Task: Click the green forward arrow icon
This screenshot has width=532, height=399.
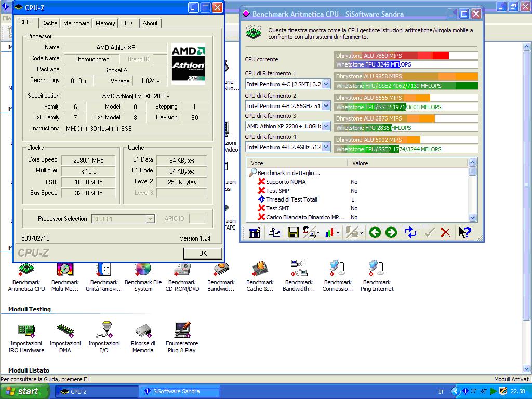Action: tap(391, 232)
